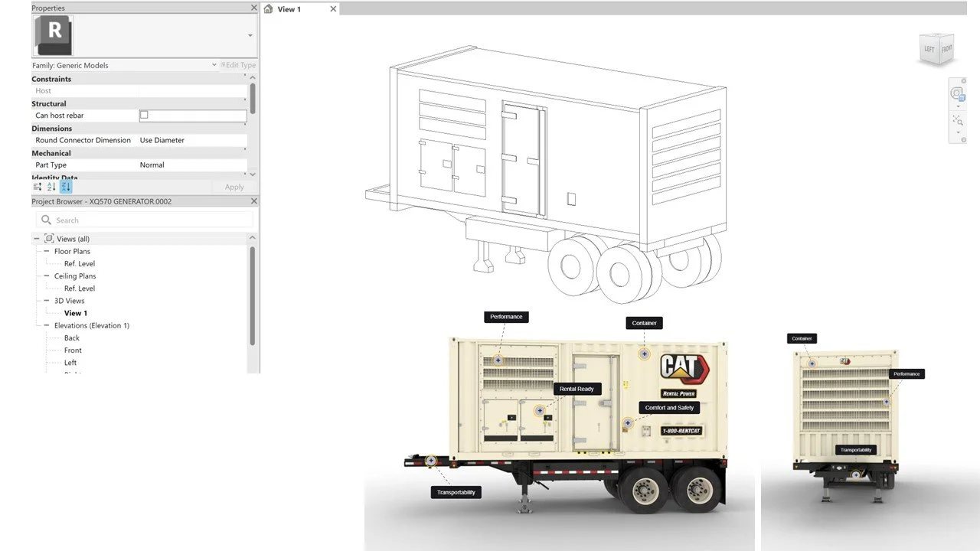This screenshot has height=551, width=980.
Task: Click the Transportability label on rear view
Action: point(856,450)
